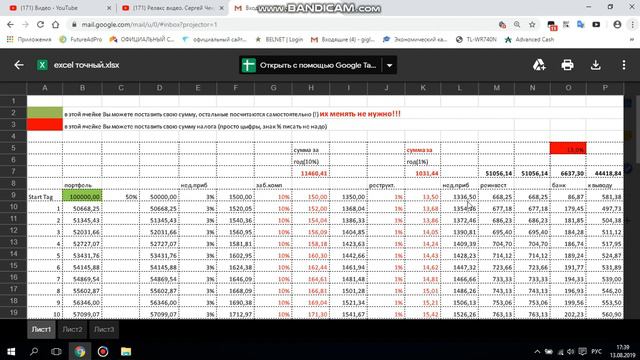Open the 'Входящие (4)' Gmail bookmark
640x360 pixels.
(343, 40)
